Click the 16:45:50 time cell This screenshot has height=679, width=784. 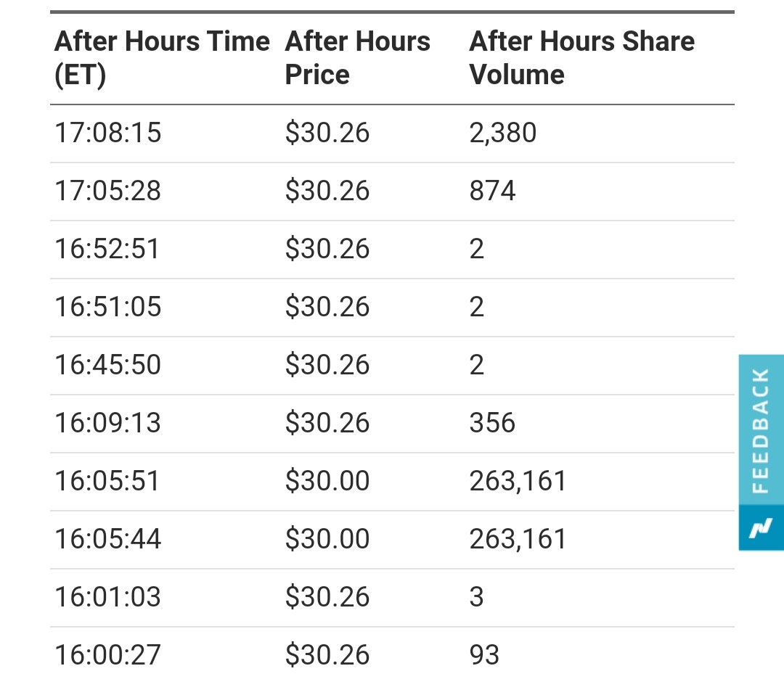click(107, 365)
